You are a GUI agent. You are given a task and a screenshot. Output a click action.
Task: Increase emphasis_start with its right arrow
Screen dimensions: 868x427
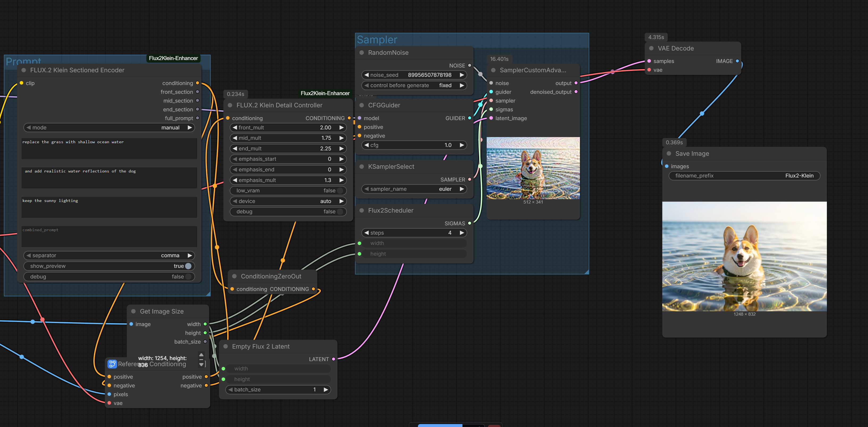point(341,159)
